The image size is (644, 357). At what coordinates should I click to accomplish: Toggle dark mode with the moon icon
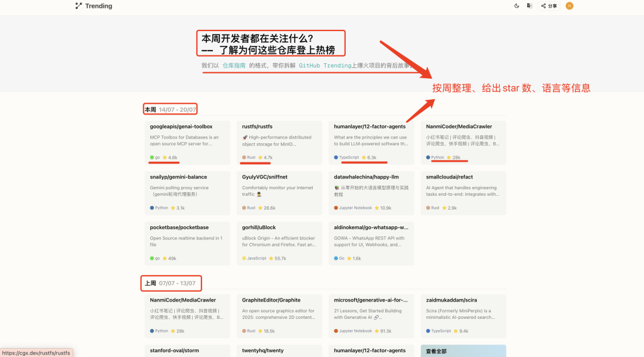coord(516,6)
